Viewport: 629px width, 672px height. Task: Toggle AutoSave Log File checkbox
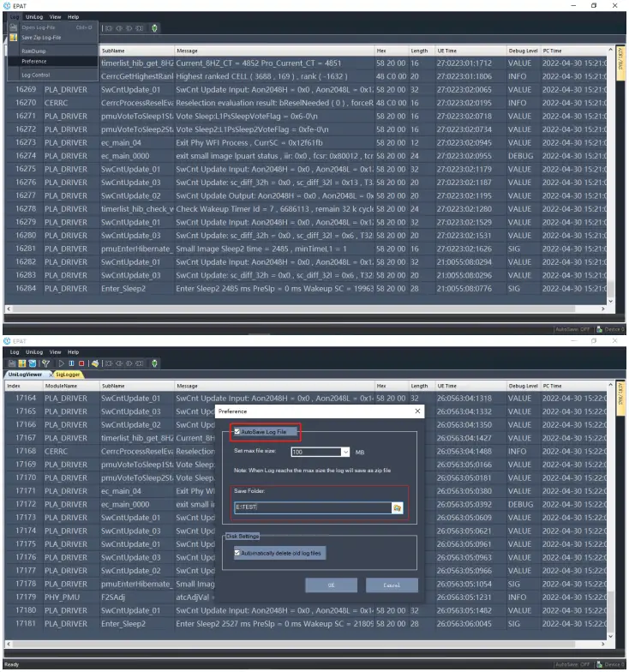tap(237, 432)
